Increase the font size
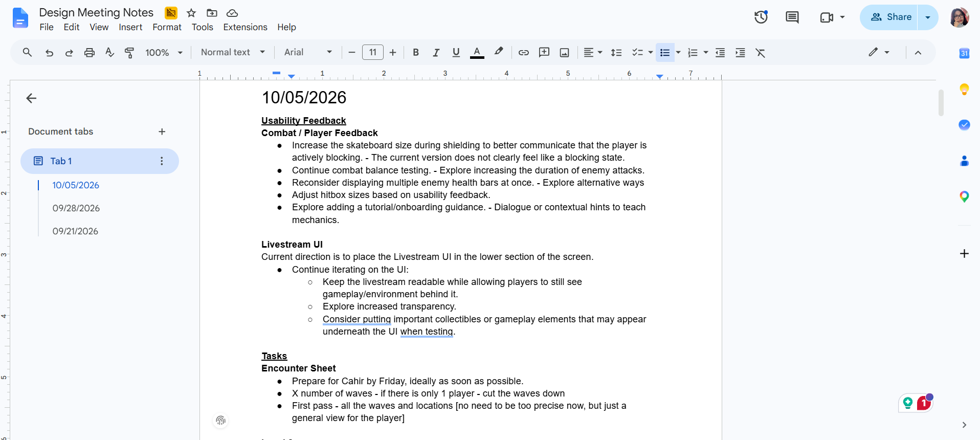Screen dimensions: 980x440 (x=393, y=52)
